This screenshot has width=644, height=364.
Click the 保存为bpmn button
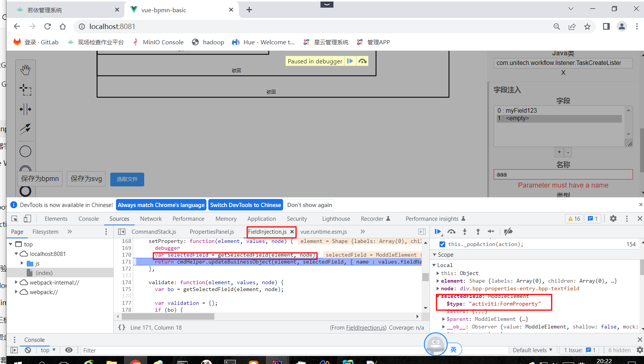point(40,179)
